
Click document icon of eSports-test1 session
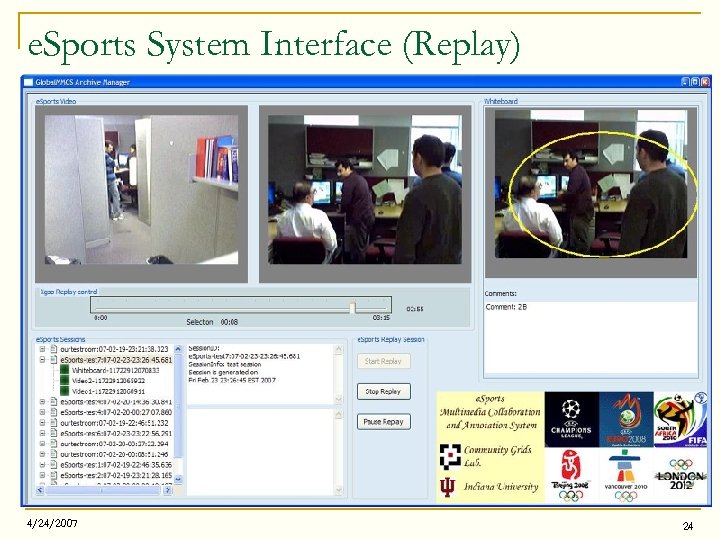click(53, 465)
